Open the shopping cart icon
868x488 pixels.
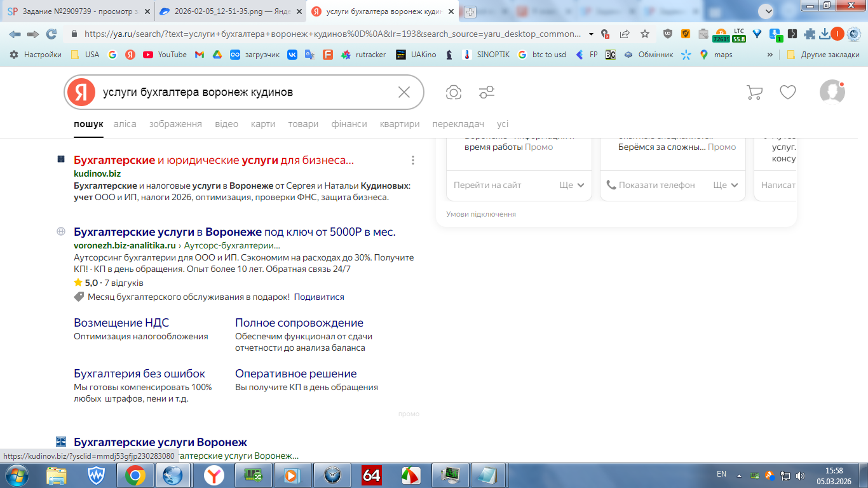(754, 93)
